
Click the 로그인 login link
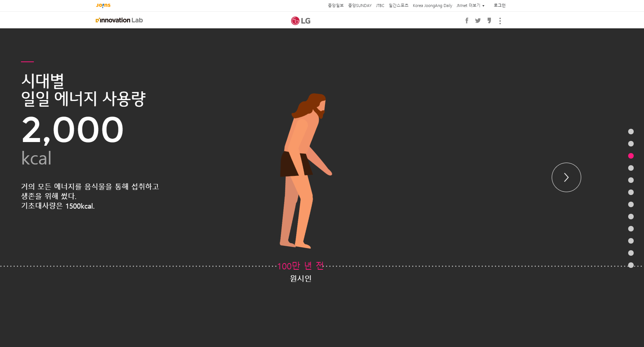[x=499, y=6]
